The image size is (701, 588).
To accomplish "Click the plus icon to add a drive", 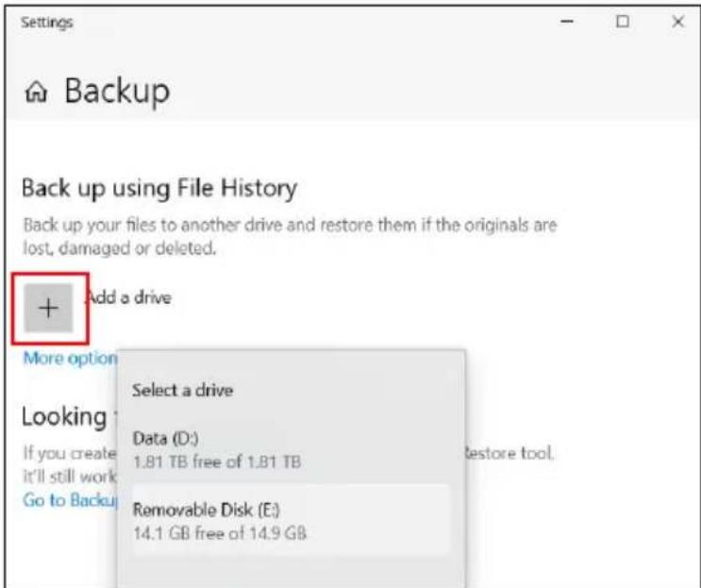I will click(x=48, y=308).
